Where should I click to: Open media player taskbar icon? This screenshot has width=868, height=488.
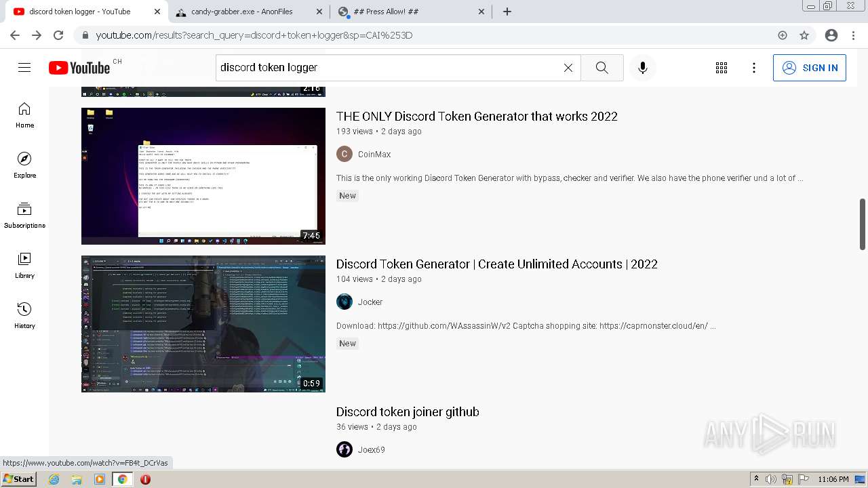(100, 479)
